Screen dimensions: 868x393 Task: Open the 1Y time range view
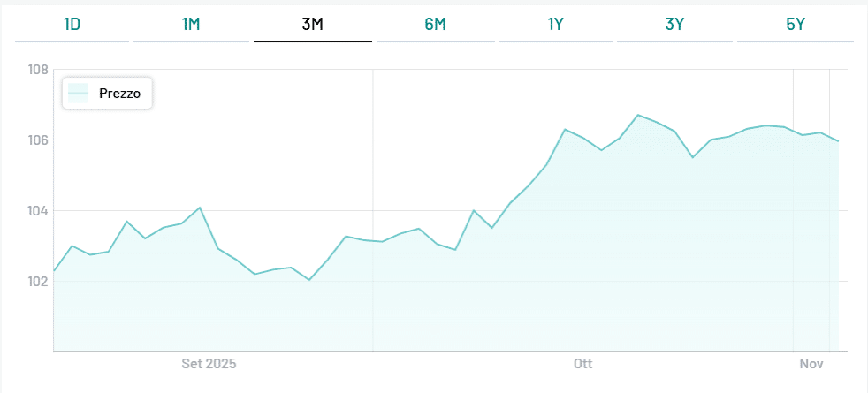(x=555, y=25)
